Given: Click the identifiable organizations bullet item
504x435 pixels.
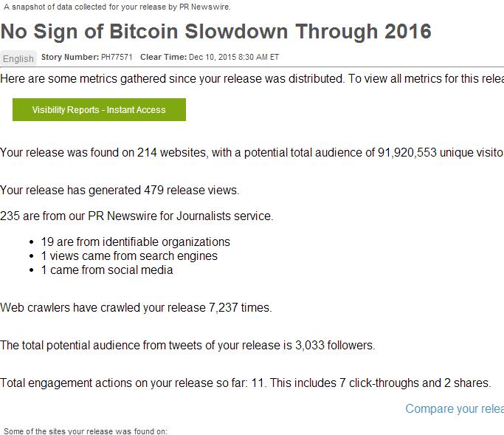Looking at the screenshot, I should 135,242.
